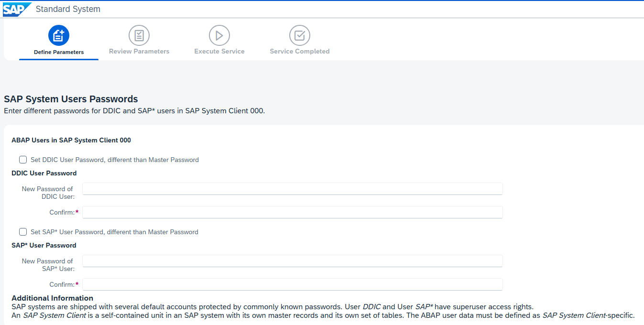The width and height of the screenshot is (644, 325).
Task: Click the Additional Information heading
Action: 53,298
